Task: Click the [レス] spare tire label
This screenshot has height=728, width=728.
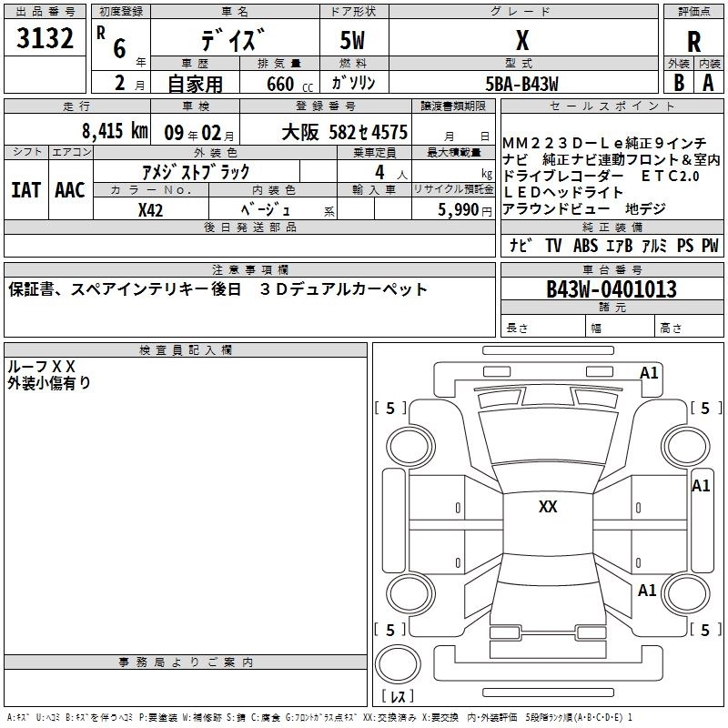Action: [x=398, y=696]
